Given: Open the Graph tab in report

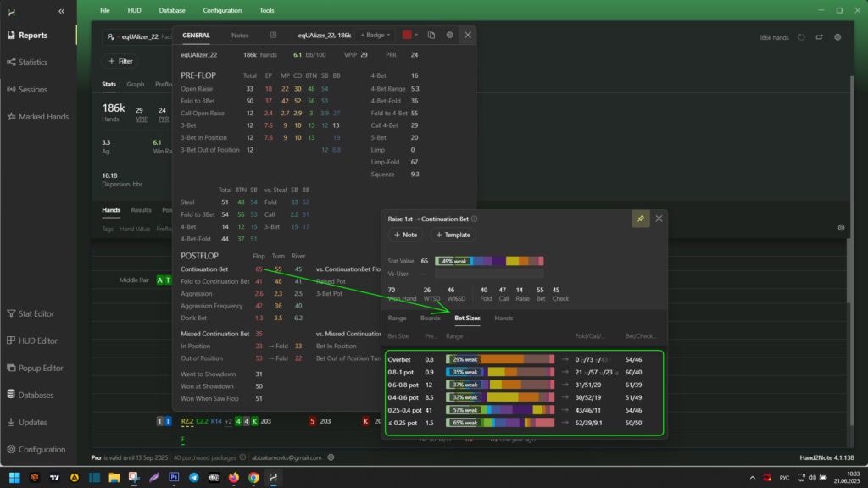Looking at the screenshot, I should pyautogui.click(x=135, y=84).
